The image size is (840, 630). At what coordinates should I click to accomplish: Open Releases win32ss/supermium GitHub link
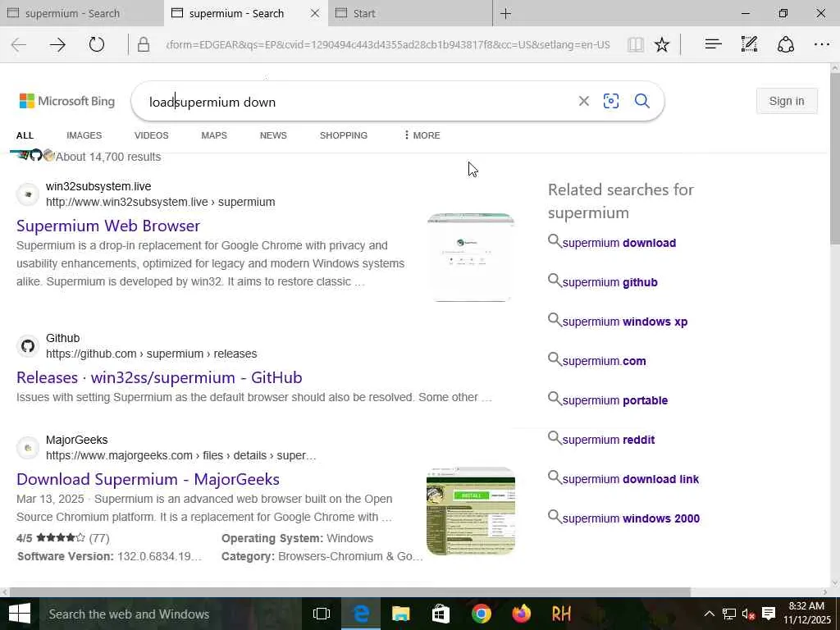click(x=159, y=377)
